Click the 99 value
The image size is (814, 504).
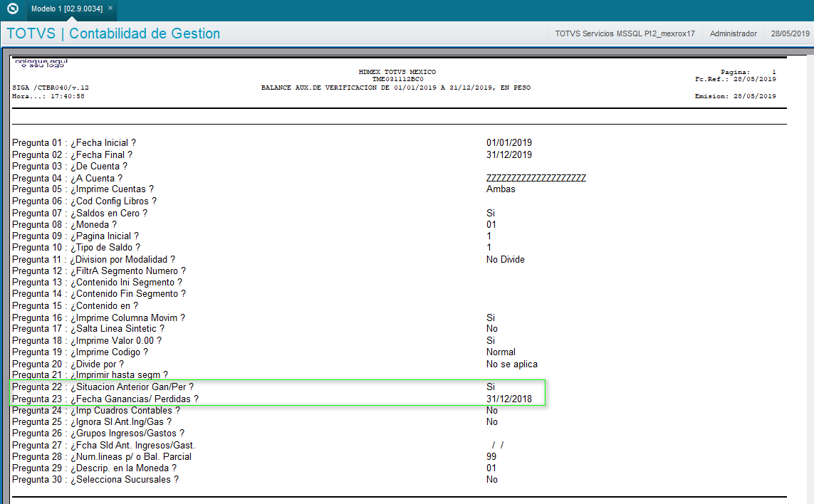[491, 457]
